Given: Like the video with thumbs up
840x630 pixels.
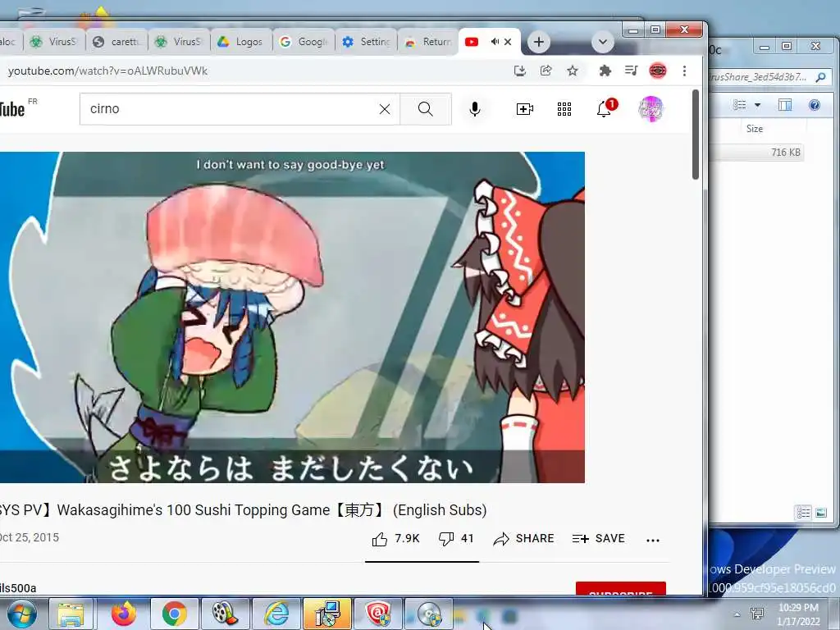Looking at the screenshot, I should coord(396,539).
